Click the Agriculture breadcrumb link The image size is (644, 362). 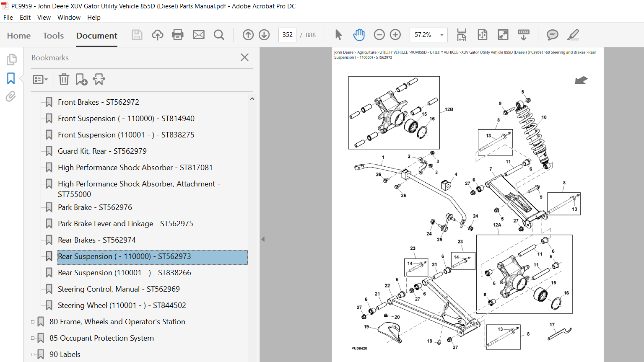[x=367, y=52]
